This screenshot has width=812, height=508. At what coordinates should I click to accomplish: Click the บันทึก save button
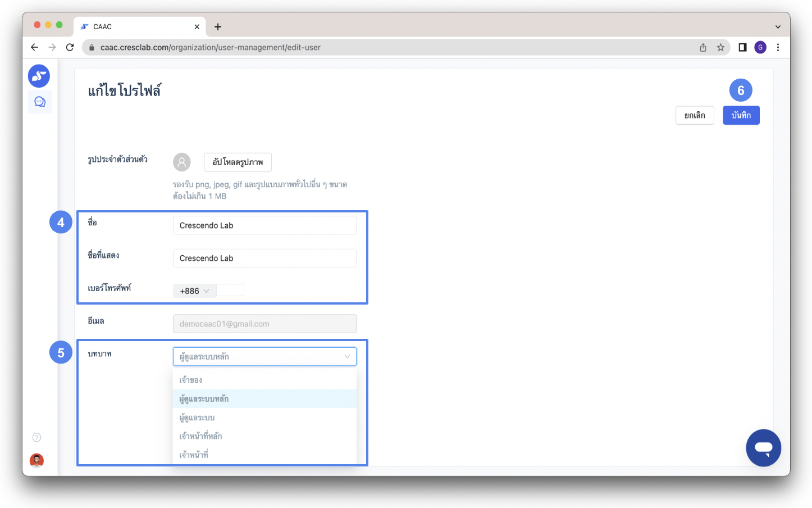[x=741, y=115]
